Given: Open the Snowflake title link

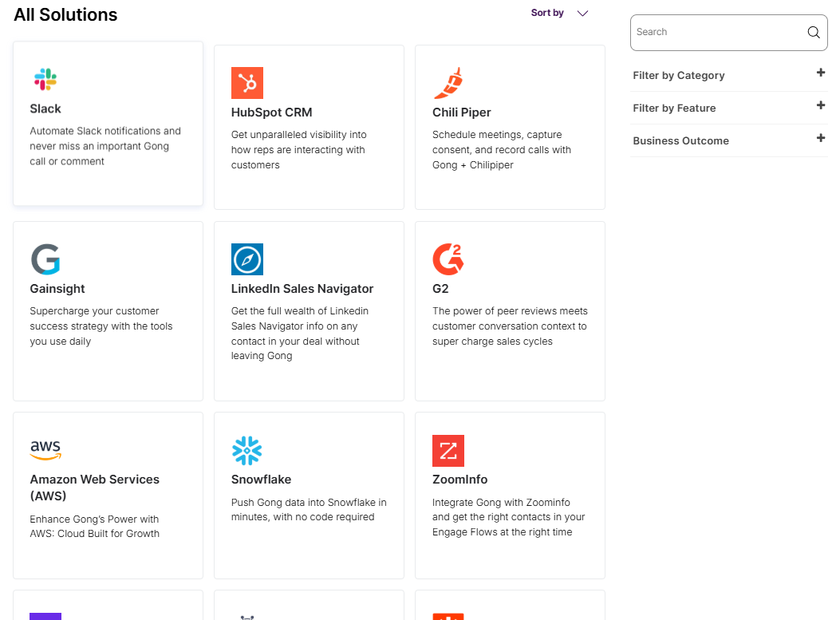Looking at the screenshot, I should tap(262, 480).
